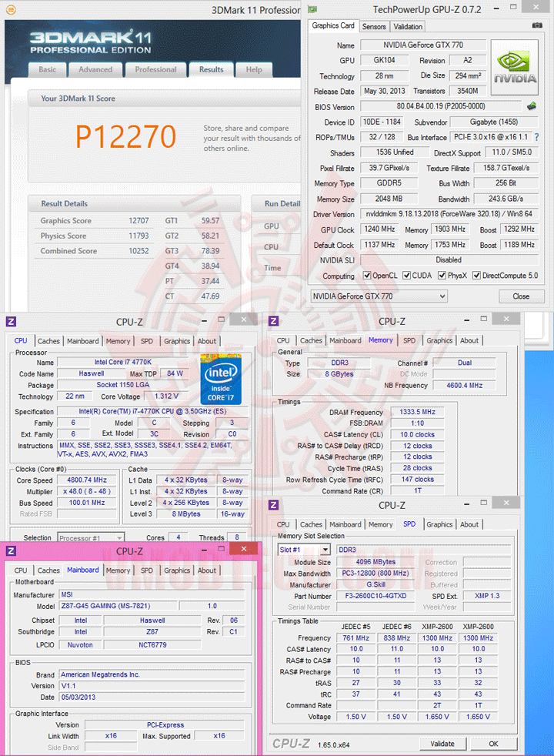Open the Basic tab in 3DMark 11
This screenshot has height=756, width=554.
[x=47, y=69]
